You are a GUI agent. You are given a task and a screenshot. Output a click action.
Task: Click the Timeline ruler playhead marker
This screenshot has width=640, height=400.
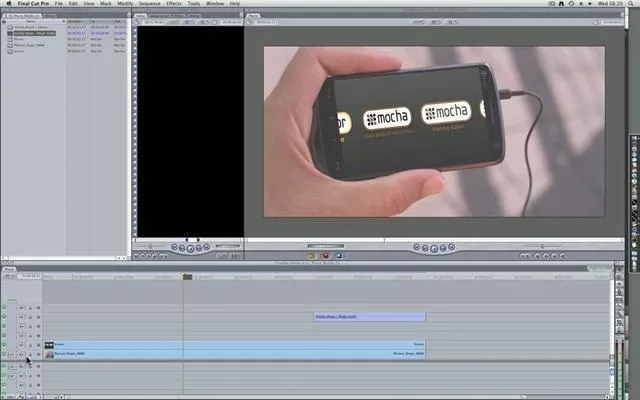point(187,277)
